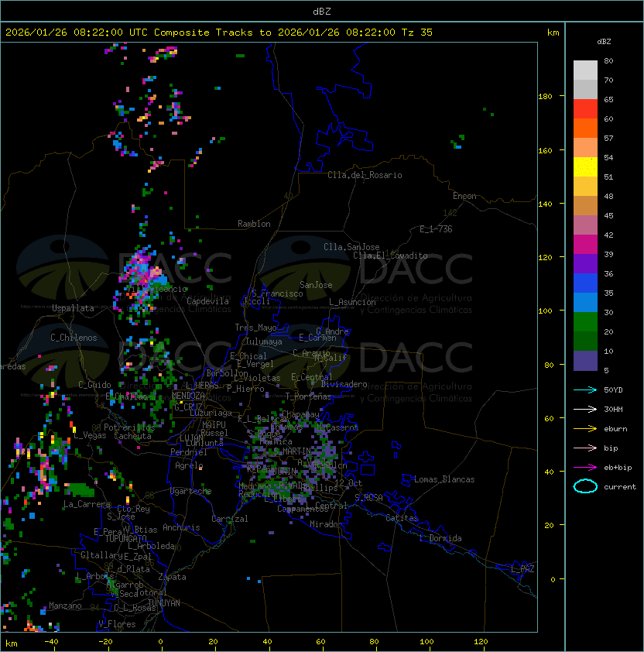Screen dimensions: 644x652
Task: Click the 'S_MARTIN' city label
Action: 293,451
